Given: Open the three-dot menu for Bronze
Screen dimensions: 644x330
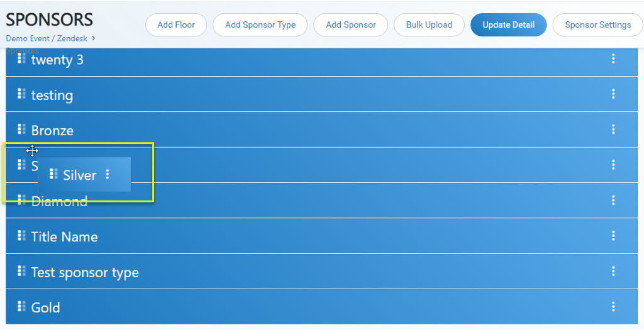Looking at the screenshot, I should (x=613, y=129).
